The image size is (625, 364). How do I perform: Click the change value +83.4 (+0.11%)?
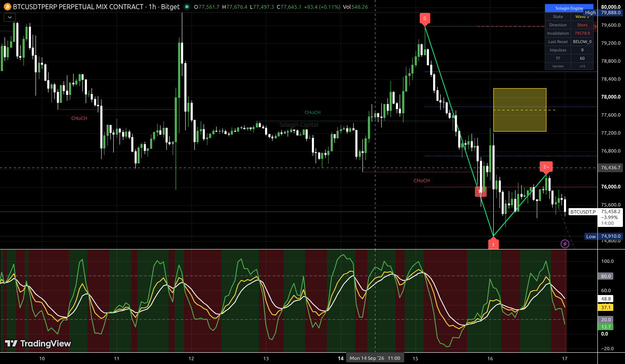click(322, 7)
